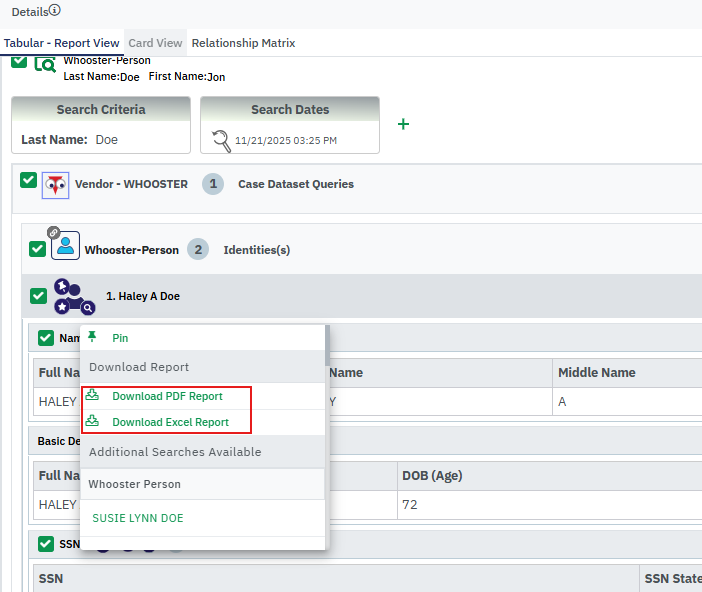The height and width of the screenshot is (592, 702).
Task: Switch to the Card View tab
Action: (155, 43)
